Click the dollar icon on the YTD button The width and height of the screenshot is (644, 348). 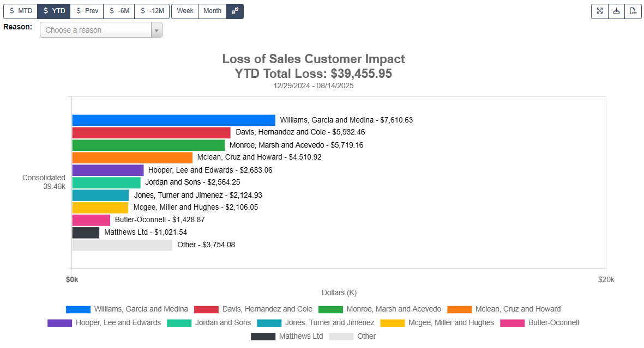point(46,11)
